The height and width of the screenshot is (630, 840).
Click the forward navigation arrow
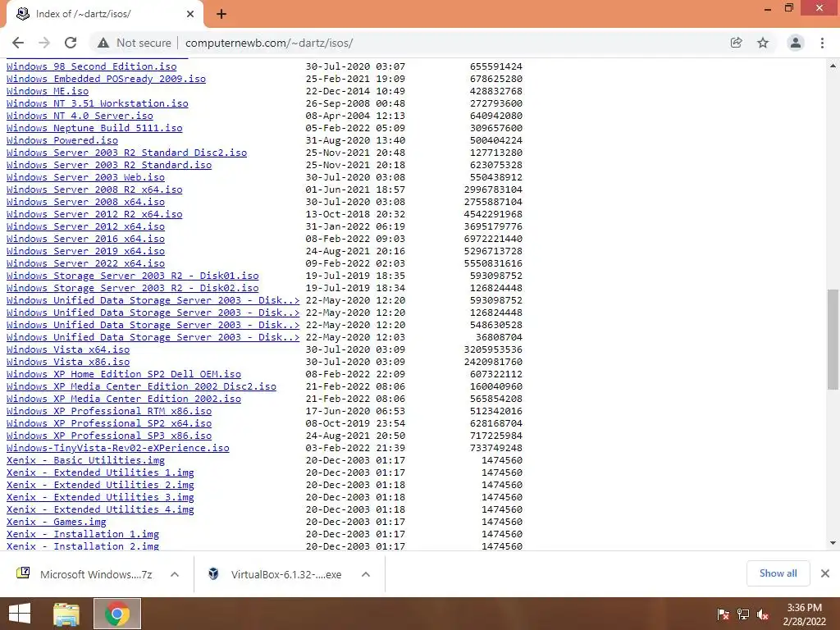pos(44,43)
